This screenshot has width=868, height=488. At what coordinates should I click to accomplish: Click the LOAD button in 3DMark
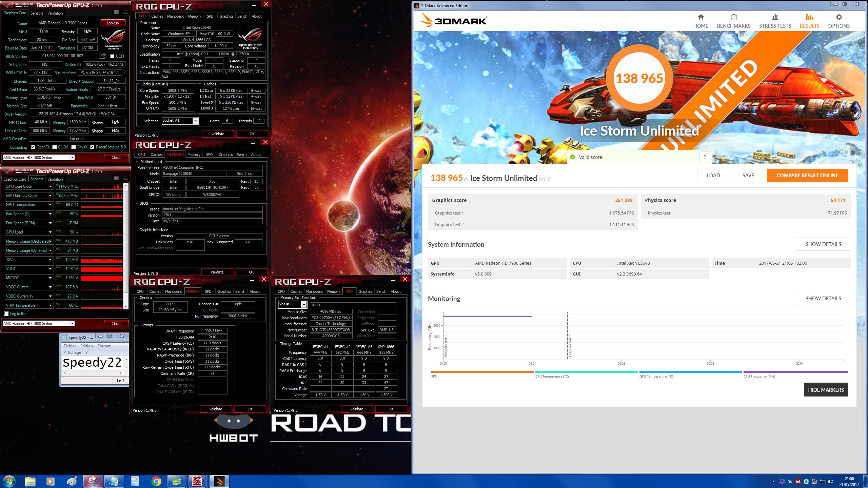713,175
